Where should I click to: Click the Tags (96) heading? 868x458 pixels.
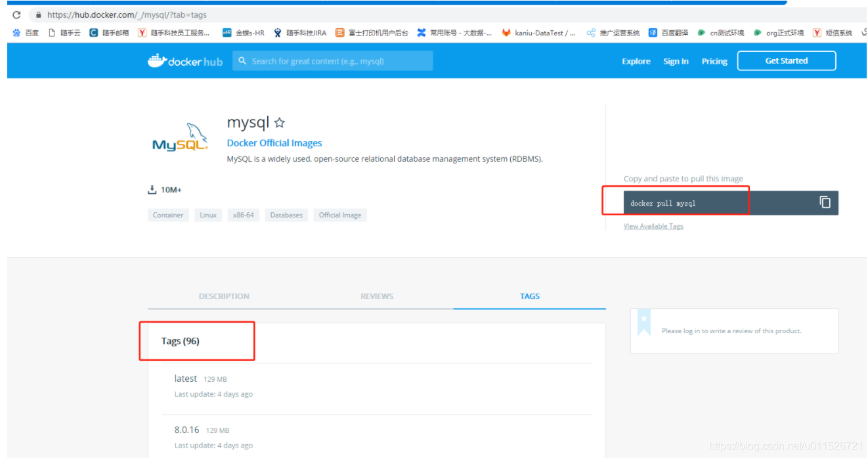click(x=181, y=341)
